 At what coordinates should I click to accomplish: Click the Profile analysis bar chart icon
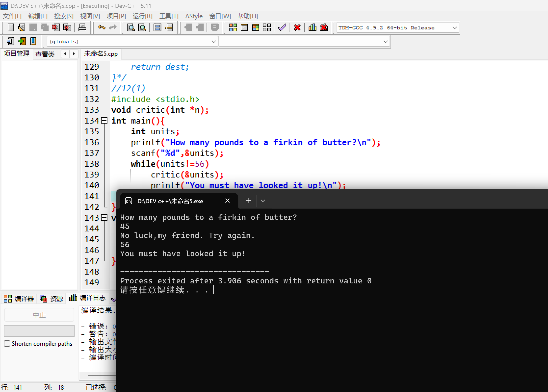click(312, 27)
